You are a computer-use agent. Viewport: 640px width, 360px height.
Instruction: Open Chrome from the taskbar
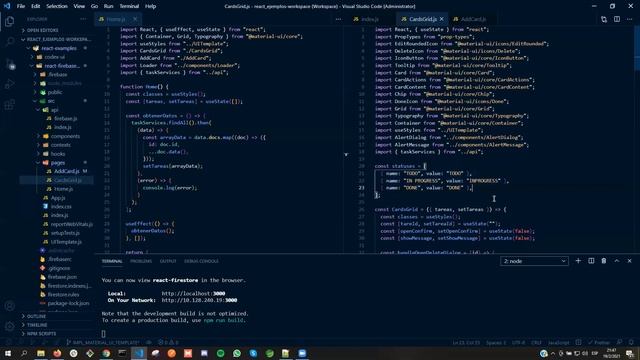click(x=106, y=353)
